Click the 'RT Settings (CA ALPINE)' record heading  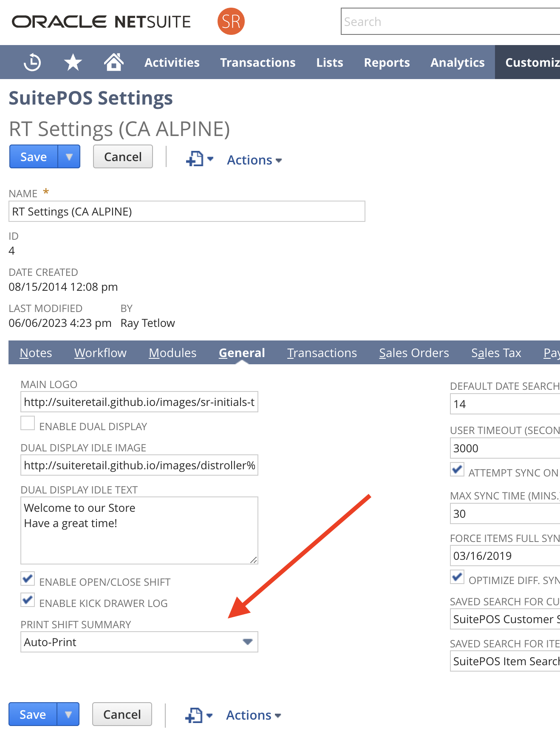pyautogui.click(x=119, y=129)
